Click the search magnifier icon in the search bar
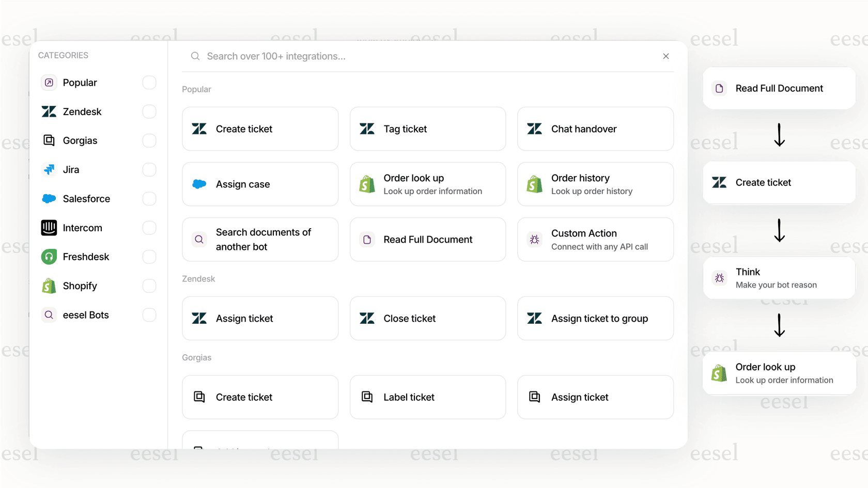Viewport: 868px width, 488px height. click(x=195, y=56)
